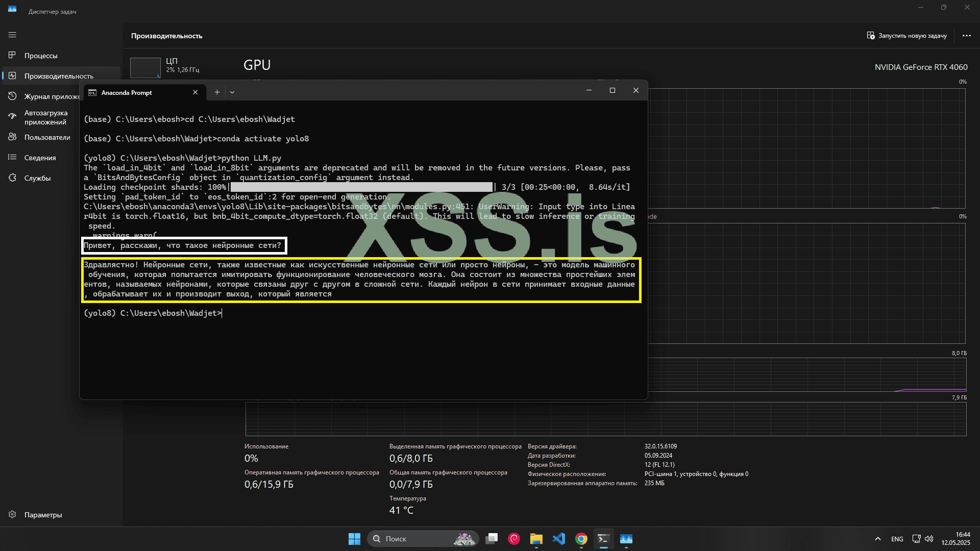Open the Службы services icon
This screenshot has width=980, height=551.
point(12,178)
